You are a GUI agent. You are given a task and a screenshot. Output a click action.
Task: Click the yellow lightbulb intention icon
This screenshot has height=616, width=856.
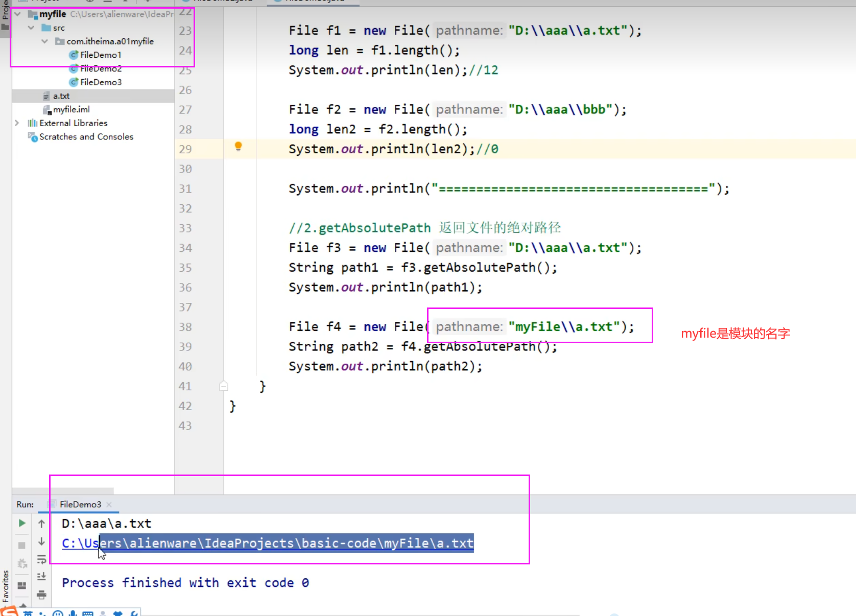tap(238, 147)
